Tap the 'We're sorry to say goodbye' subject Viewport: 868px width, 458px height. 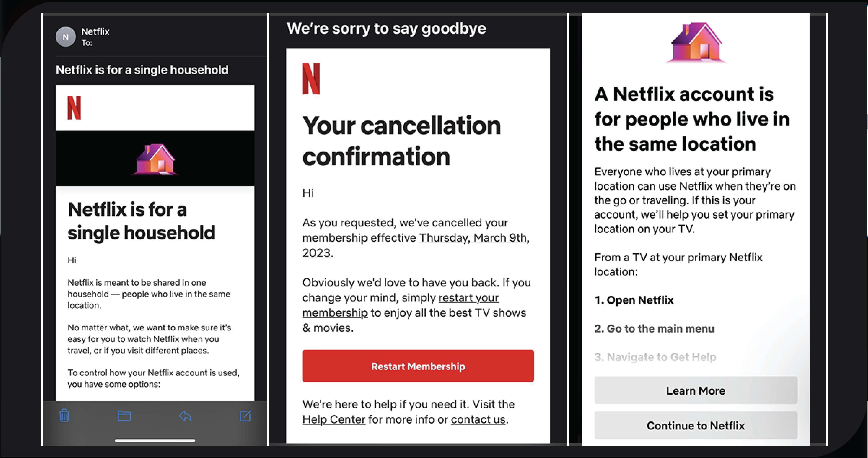tap(386, 28)
